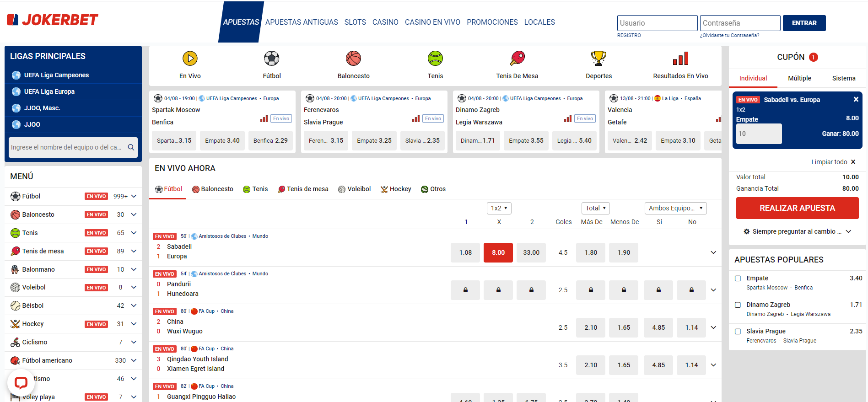The height and width of the screenshot is (402, 868).
Task: Open the Total market dropdown
Action: 596,208
